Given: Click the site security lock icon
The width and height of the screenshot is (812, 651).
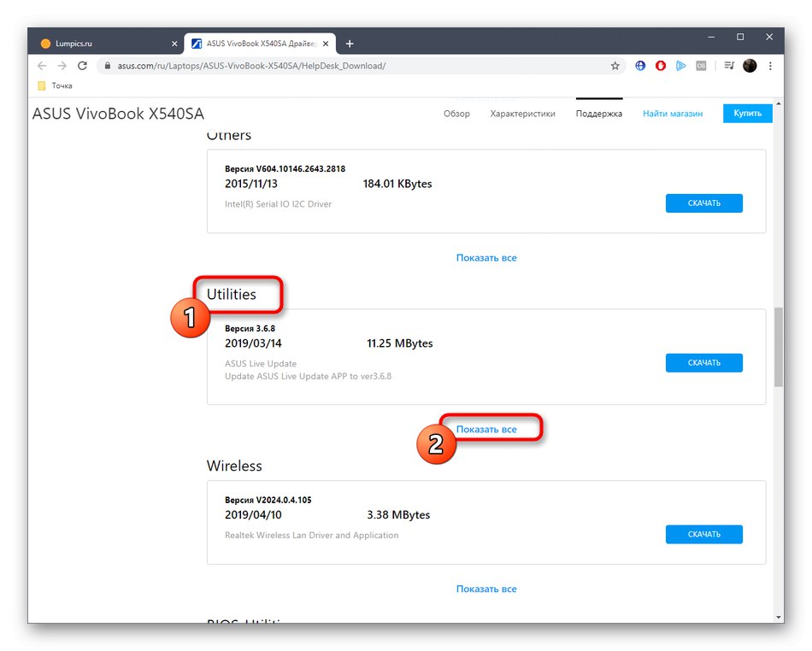Looking at the screenshot, I should pyautogui.click(x=107, y=65).
